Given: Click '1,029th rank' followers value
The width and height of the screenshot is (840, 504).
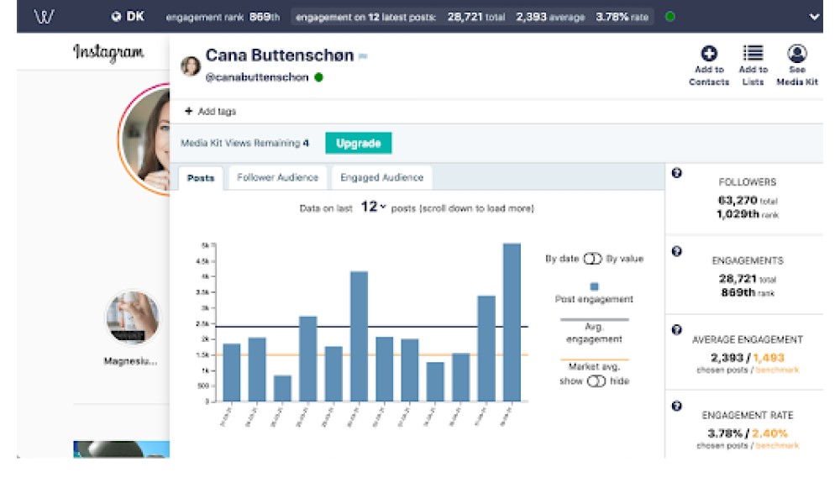Looking at the screenshot, I should 748,214.
